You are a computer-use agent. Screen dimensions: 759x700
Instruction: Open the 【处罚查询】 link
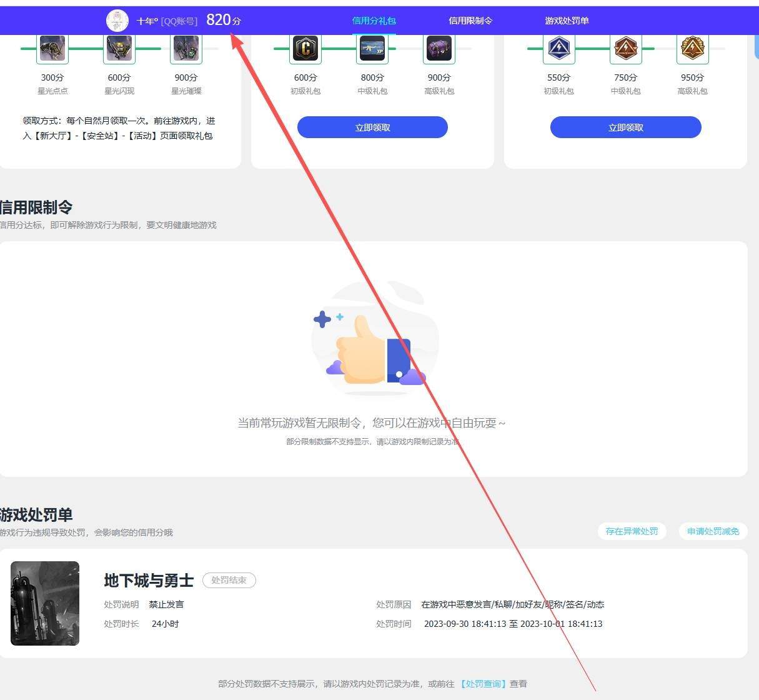pos(484,684)
